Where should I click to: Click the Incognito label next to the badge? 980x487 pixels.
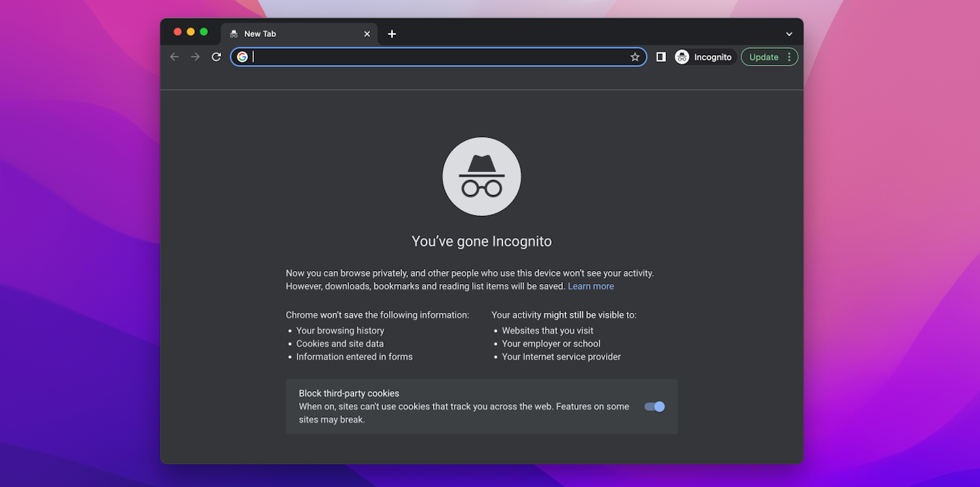pos(714,56)
